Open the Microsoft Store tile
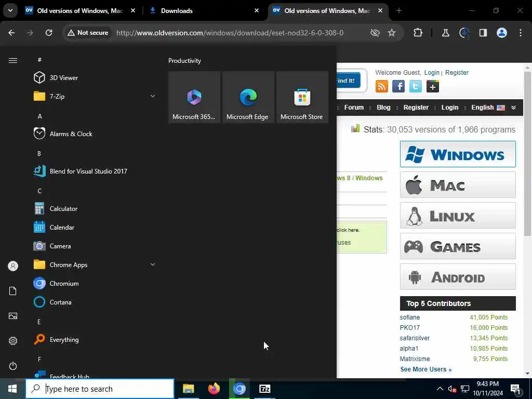This screenshot has height=399, width=532. 302,97
